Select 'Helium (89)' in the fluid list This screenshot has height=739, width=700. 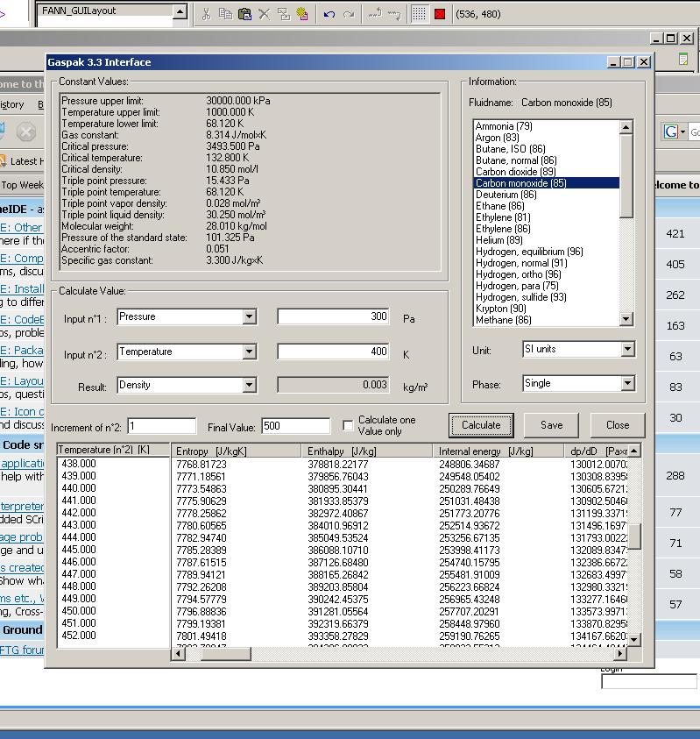(498, 240)
